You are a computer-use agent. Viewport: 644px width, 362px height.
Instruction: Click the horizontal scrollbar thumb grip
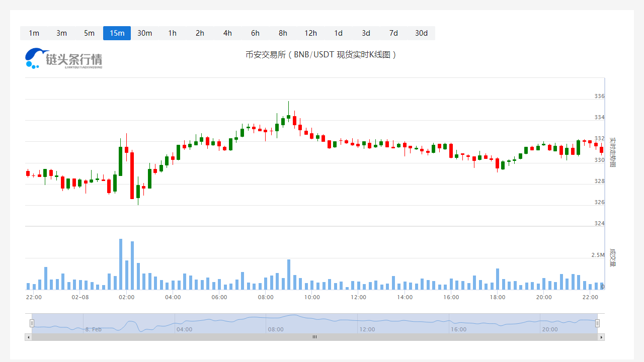click(x=314, y=337)
